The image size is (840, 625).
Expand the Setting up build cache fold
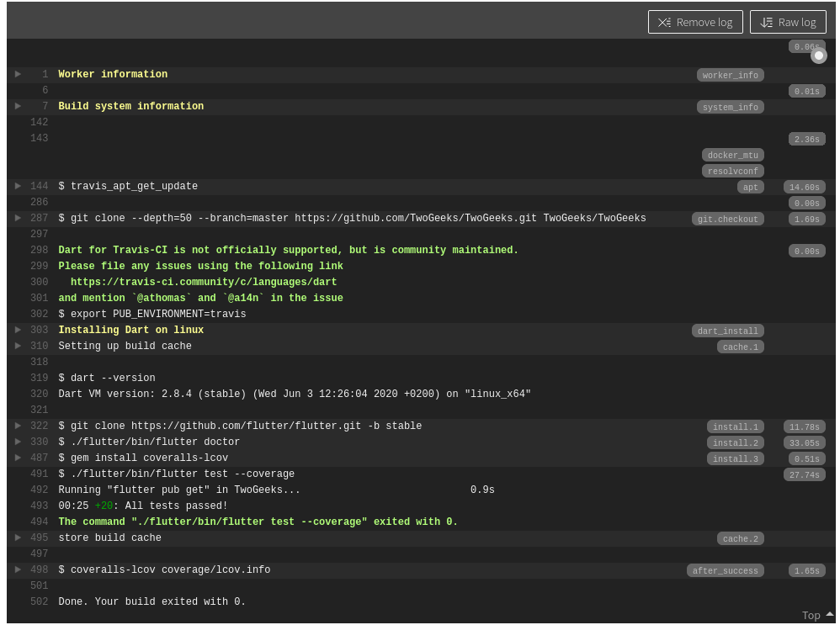(x=18, y=346)
